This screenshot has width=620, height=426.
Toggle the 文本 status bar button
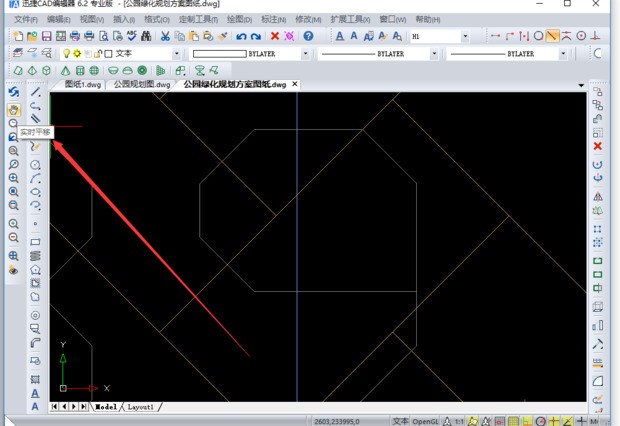click(400, 421)
